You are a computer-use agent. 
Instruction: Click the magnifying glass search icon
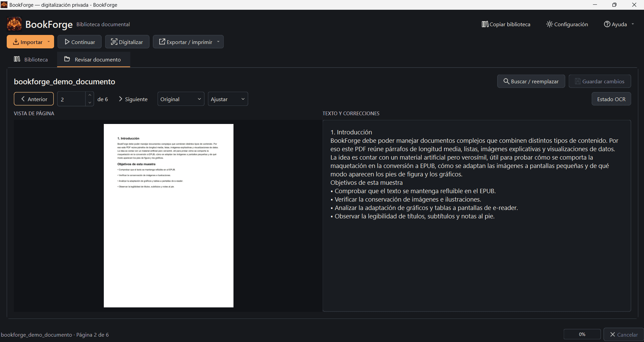pyautogui.click(x=506, y=81)
